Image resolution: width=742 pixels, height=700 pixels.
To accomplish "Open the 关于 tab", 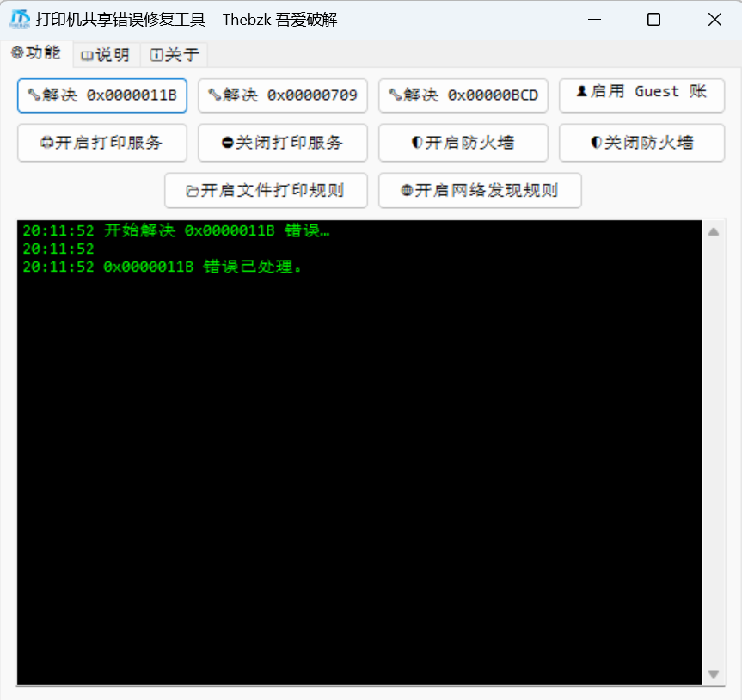I will click(175, 55).
